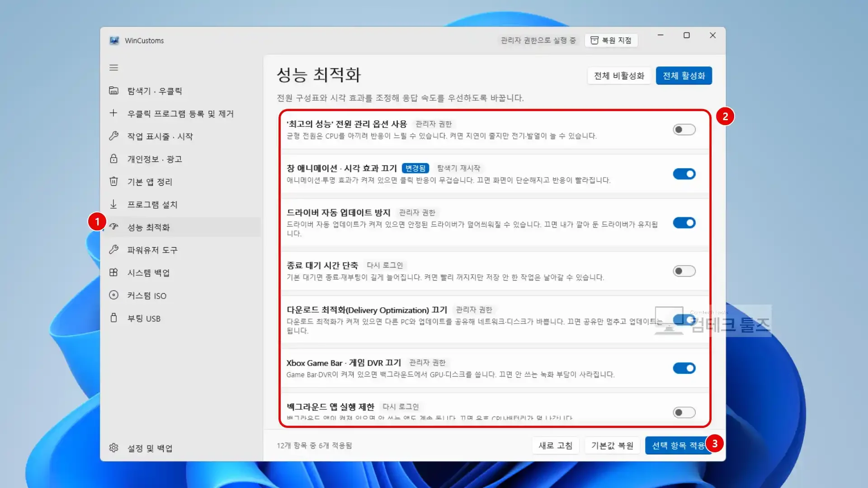The height and width of the screenshot is (488, 868).
Task: Click the download arrow icon for 프로그램 설치
Action: click(113, 204)
